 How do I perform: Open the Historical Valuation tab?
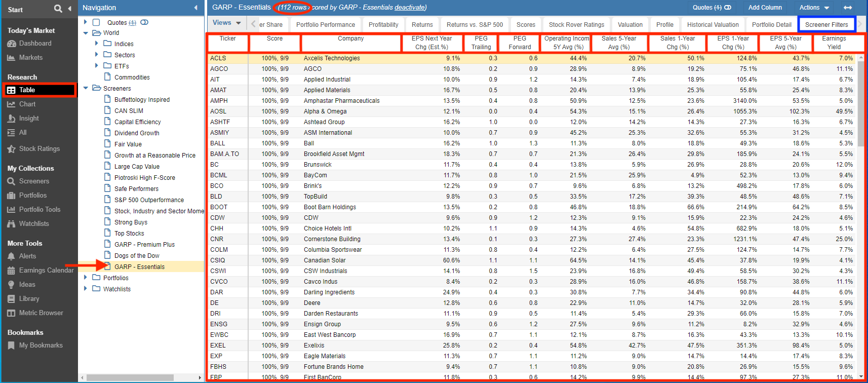point(713,24)
